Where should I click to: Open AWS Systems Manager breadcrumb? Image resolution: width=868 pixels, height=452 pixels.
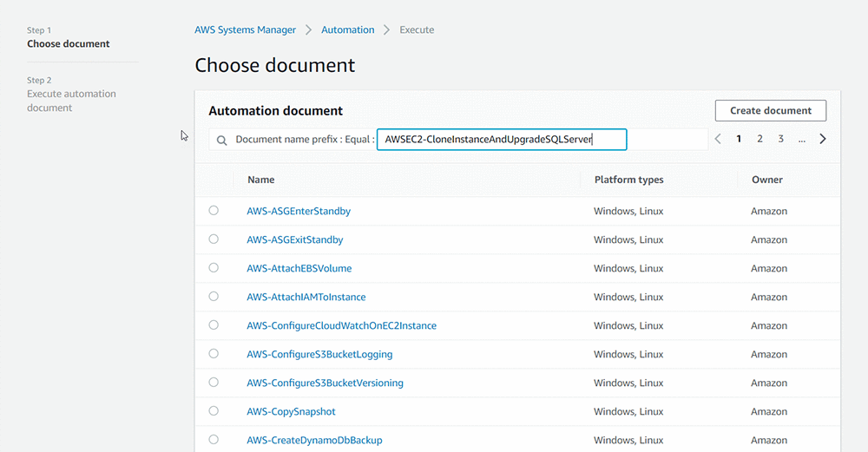(x=245, y=29)
